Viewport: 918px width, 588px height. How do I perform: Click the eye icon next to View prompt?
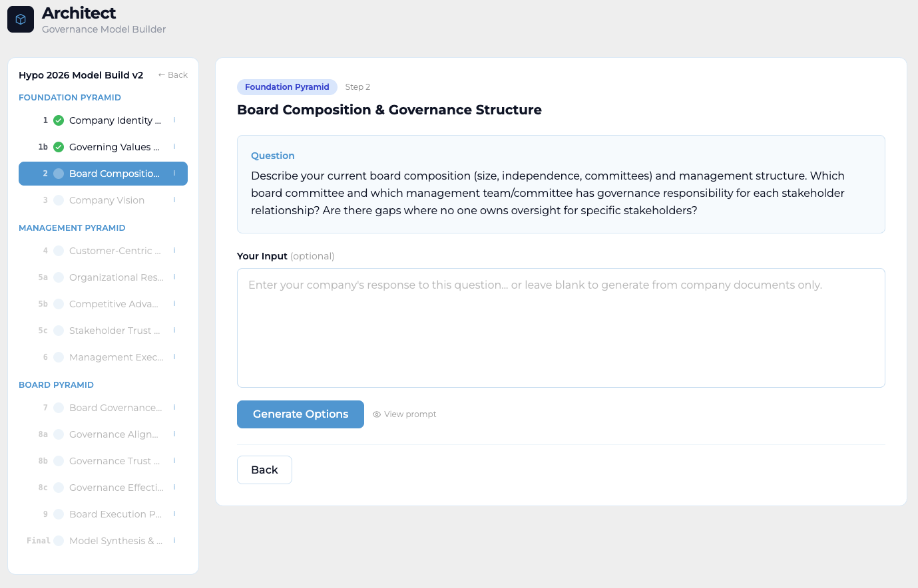(378, 414)
